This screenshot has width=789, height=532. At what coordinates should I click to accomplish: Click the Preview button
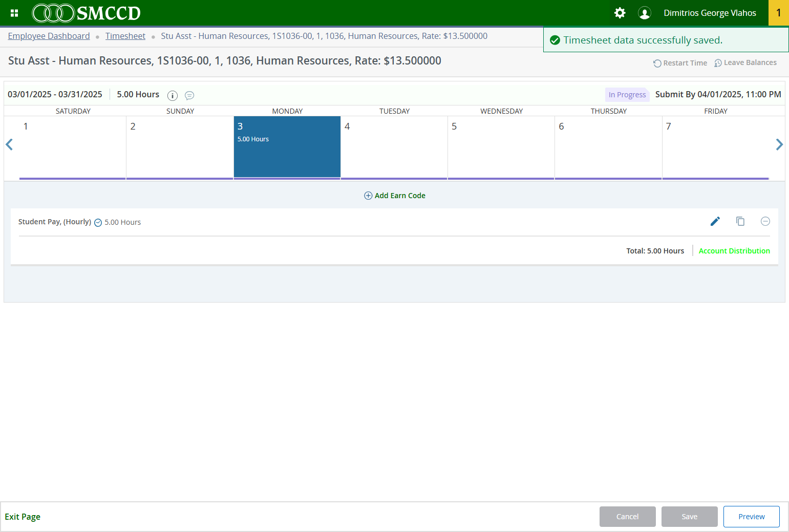[752, 517]
